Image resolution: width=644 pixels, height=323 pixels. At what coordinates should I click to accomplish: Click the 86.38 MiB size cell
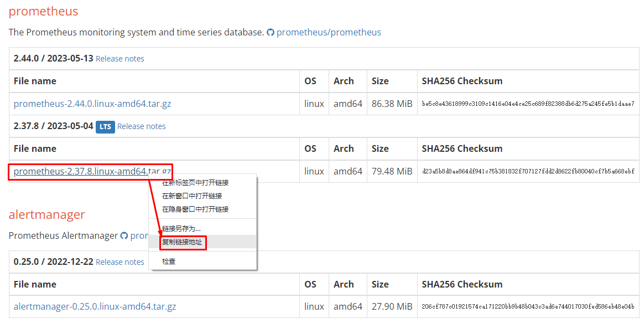(392, 104)
